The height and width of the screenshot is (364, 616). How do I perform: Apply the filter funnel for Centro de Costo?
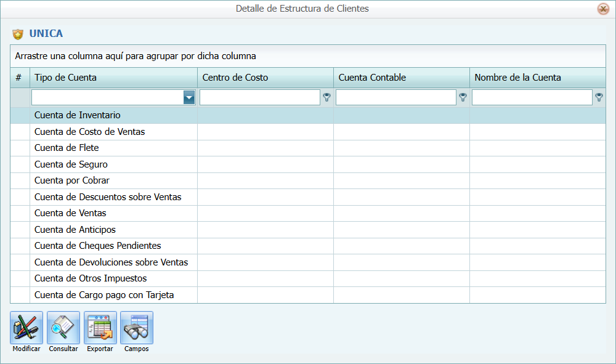point(327,97)
